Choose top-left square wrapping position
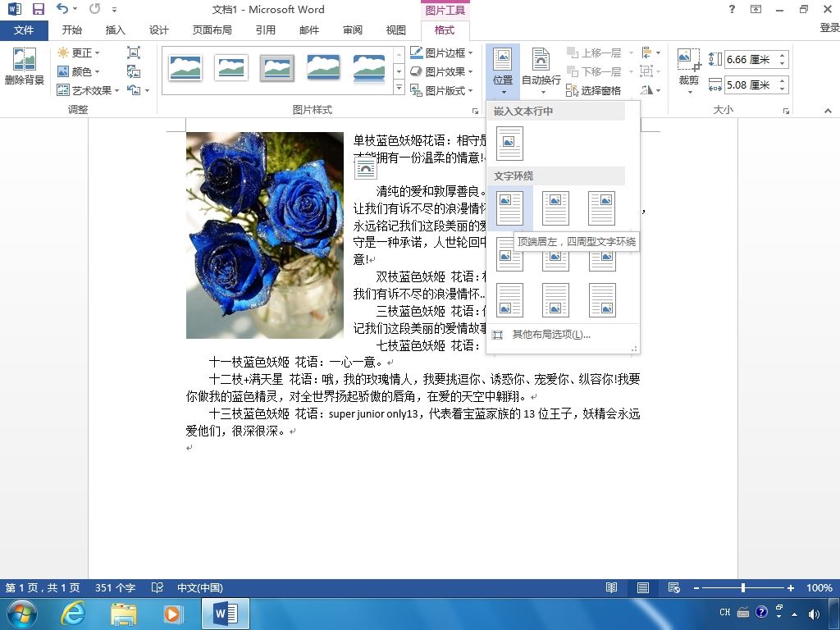 pos(509,208)
